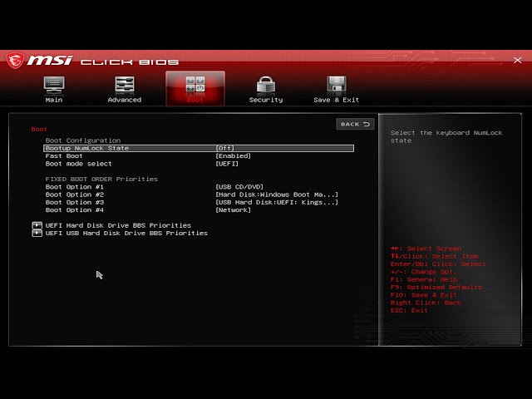Click the Boot Configuration heading
This screenshot has width=532, height=399.
[x=83, y=140]
